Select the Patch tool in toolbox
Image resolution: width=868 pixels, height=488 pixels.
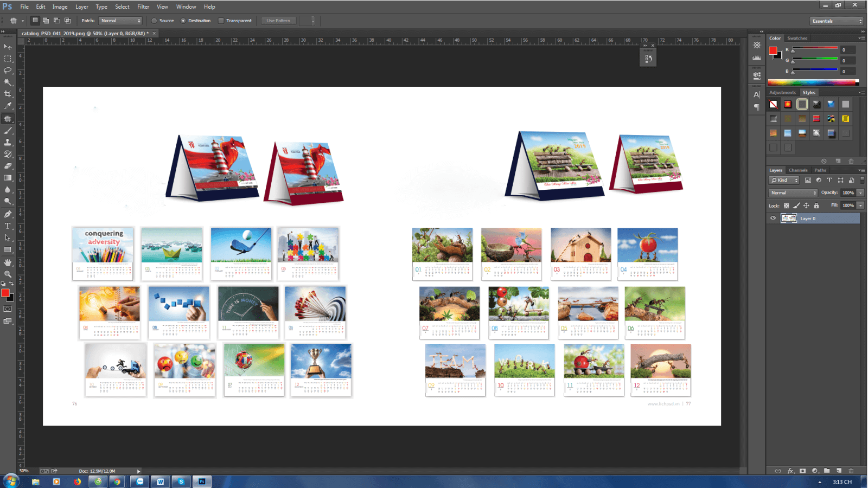[8, 119]
